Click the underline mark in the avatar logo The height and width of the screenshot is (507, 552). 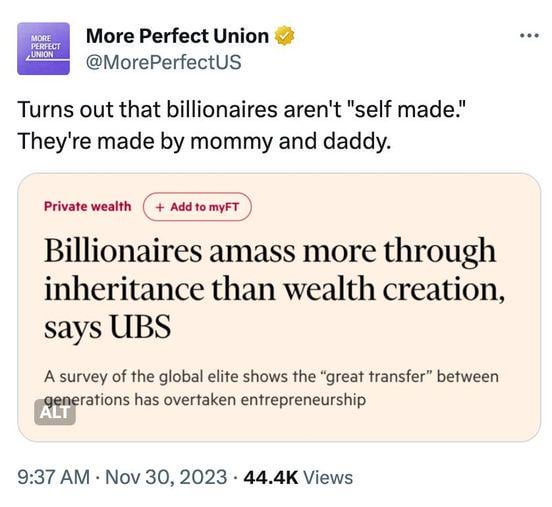tap(47, 59)
